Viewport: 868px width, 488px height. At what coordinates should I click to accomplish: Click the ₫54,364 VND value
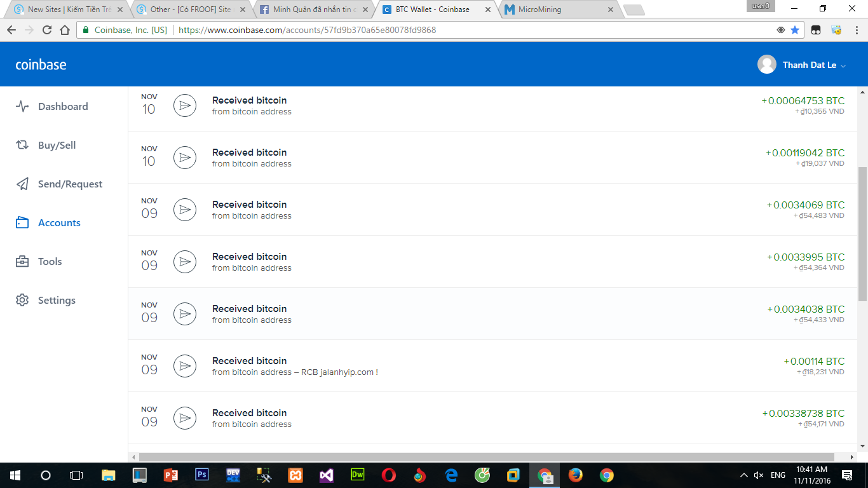click(819, 268)
